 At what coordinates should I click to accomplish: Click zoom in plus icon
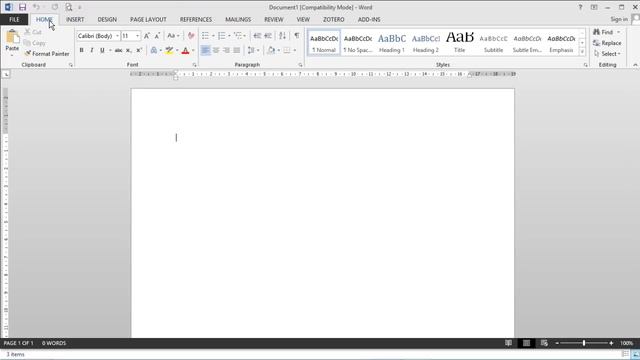click(611, 343)
